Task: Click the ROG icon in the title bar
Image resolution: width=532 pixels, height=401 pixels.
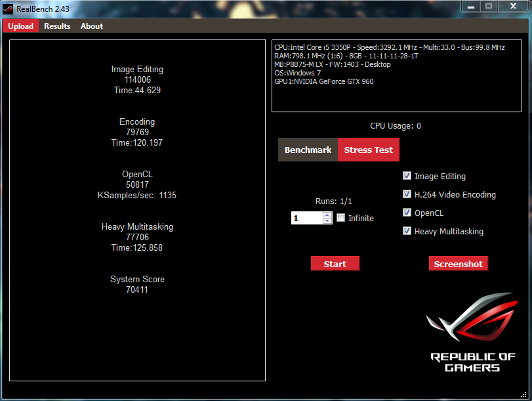Action: (x=8, y=9)
